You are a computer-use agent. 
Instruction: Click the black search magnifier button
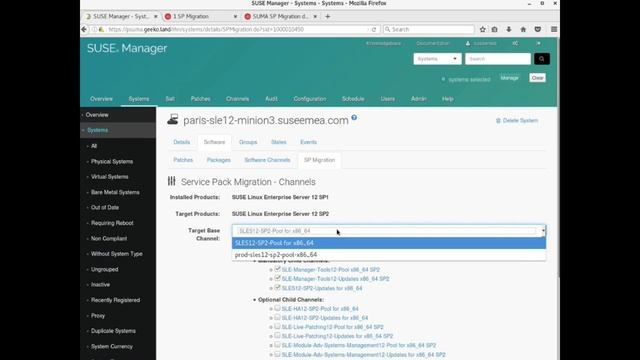(542, 59)
